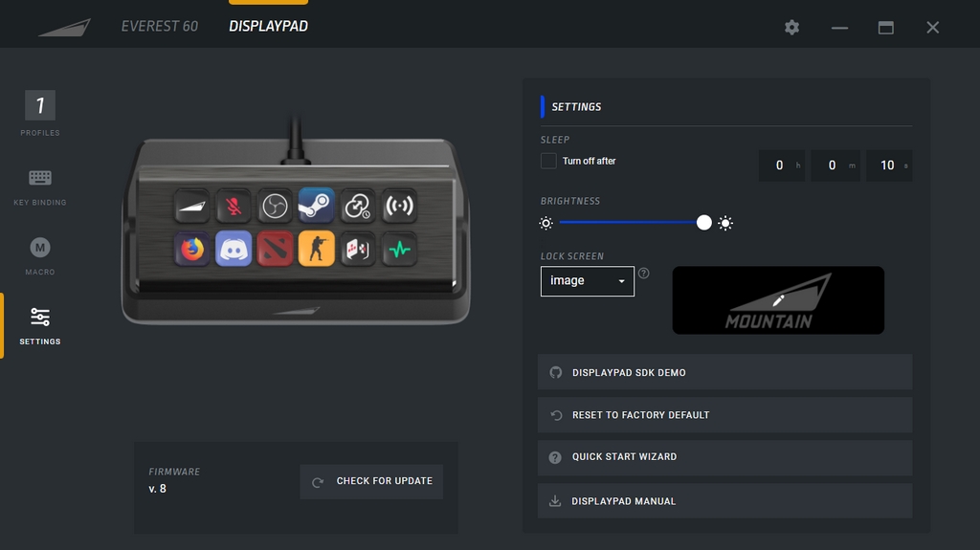
Task: Click the brightness slider handle
Action: coord(703,223)
